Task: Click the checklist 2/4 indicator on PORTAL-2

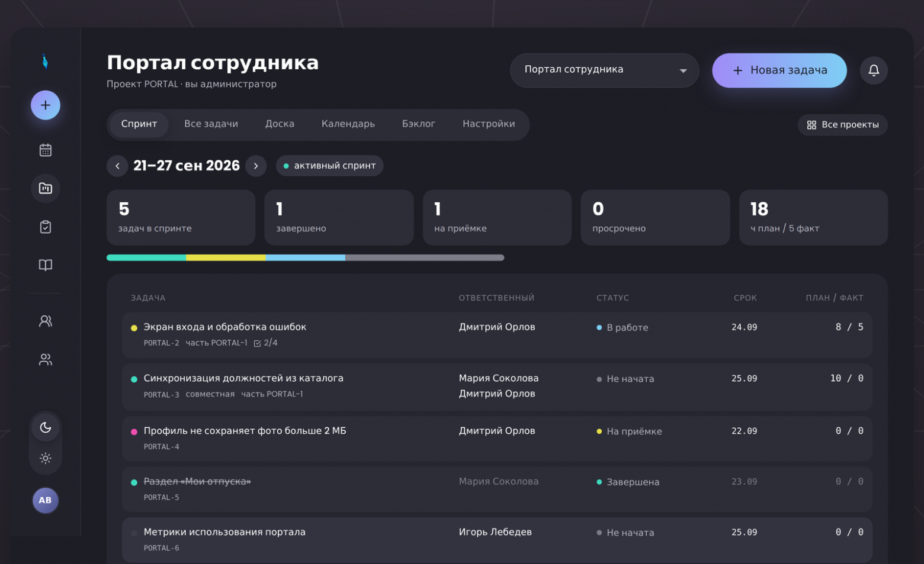Action: click(266, 343)
